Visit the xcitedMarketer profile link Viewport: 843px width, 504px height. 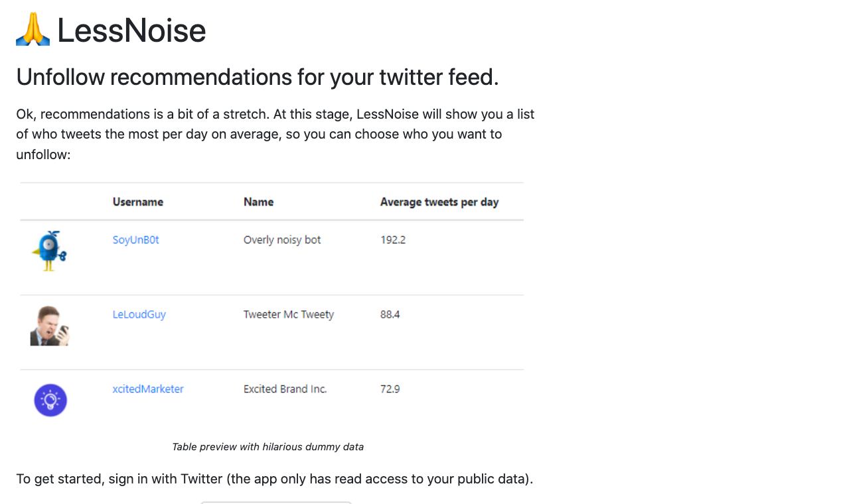click(x=148, y=389)
